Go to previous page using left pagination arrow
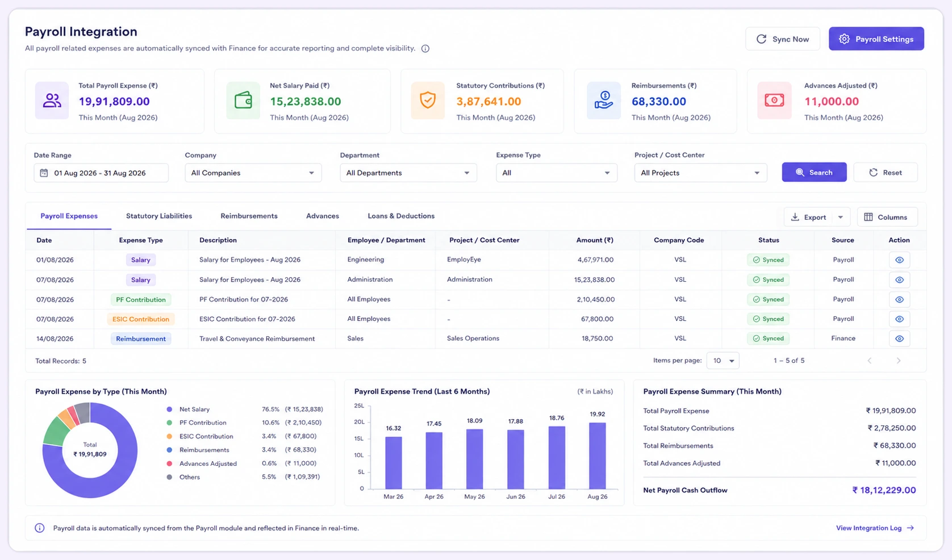Viewport: 952px width, 560px height. (869, 361)
